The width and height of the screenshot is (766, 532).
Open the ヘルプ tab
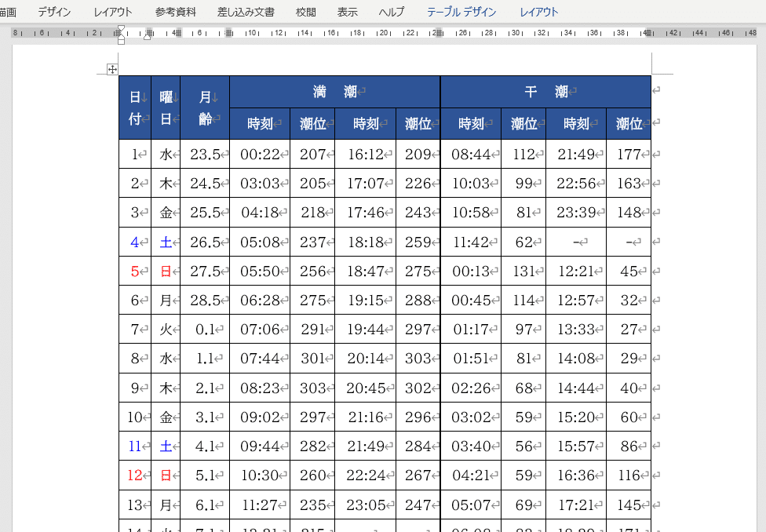click(x=392, y=12)
